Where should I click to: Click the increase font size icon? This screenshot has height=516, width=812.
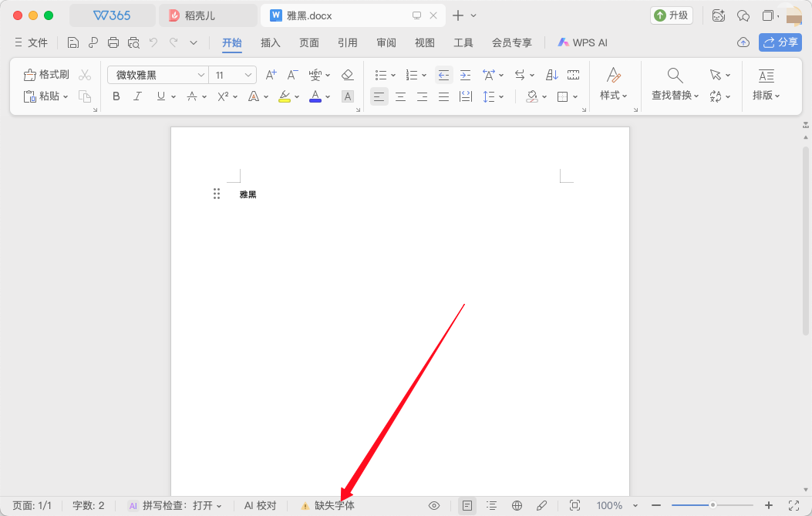pos(271,75)
